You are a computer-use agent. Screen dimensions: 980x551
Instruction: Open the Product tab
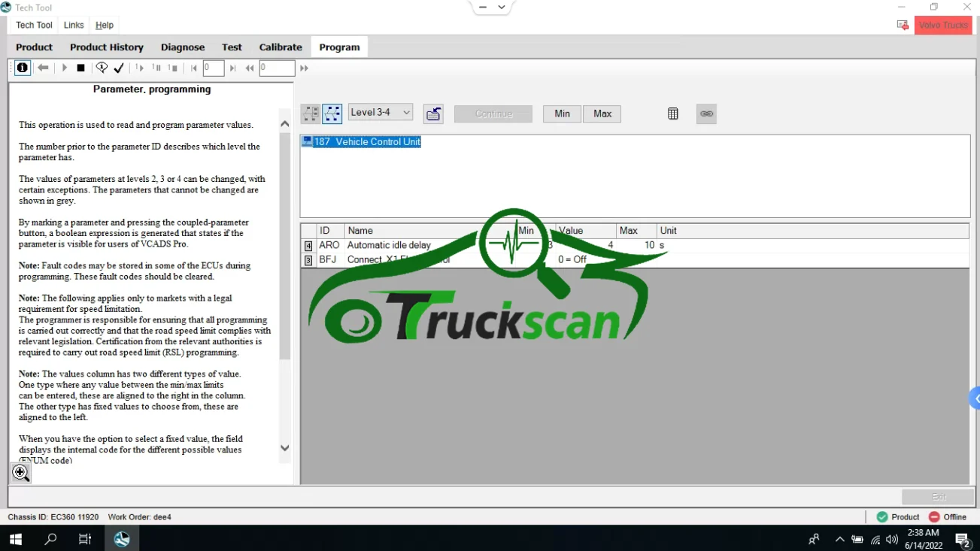tap(35, 47)
